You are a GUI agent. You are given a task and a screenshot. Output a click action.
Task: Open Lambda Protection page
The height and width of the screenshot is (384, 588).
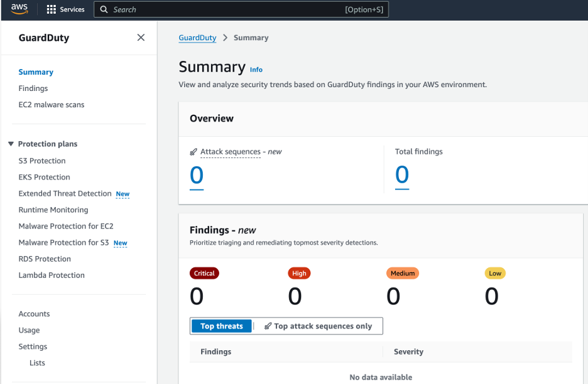(x=52, y=275)
